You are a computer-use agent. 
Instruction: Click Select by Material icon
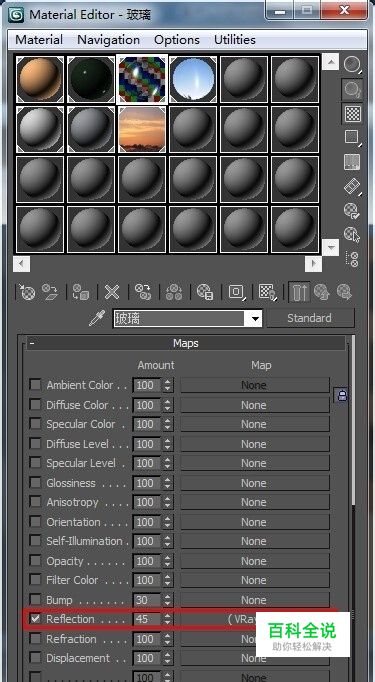352,235
